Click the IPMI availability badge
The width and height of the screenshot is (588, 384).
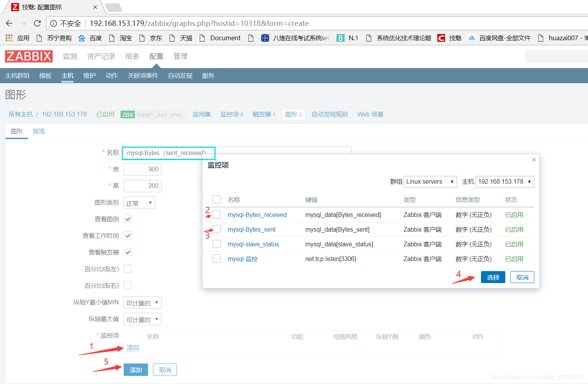177,114
